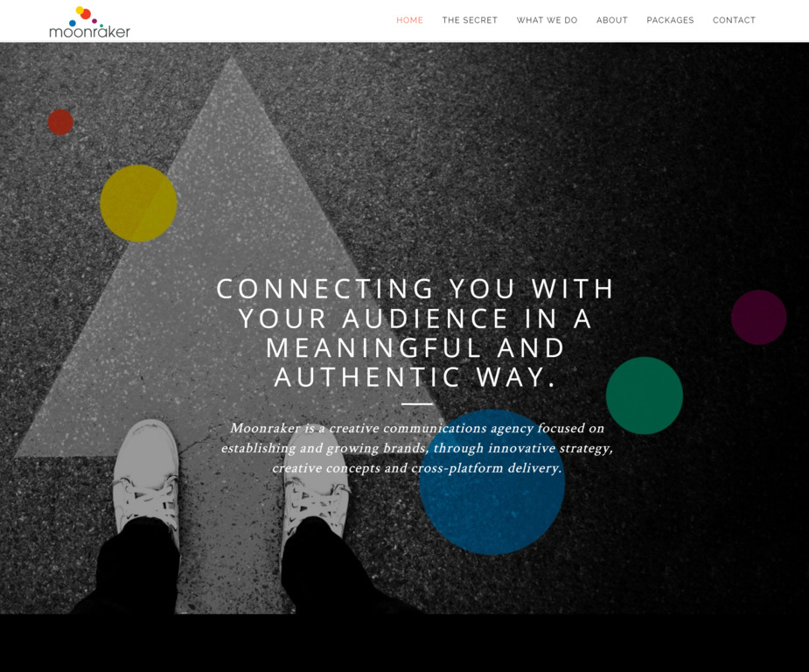Click the 'Connecting you with your audience' headline

pyautogui.click(x=415, y=332)
